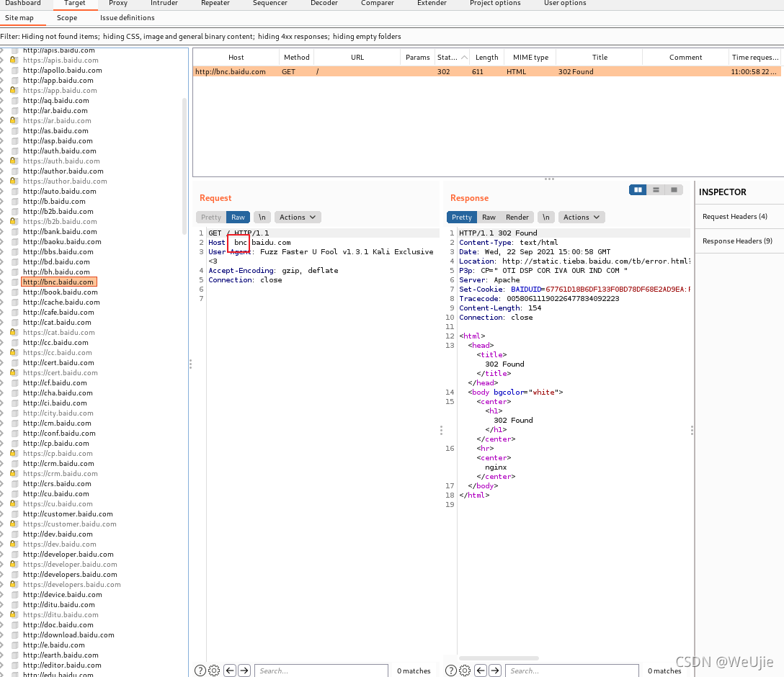Expand http://bnc.baidu.com tree node arrow
The height and width of the screenshot is (677, 784).
(x=2, y=282)
